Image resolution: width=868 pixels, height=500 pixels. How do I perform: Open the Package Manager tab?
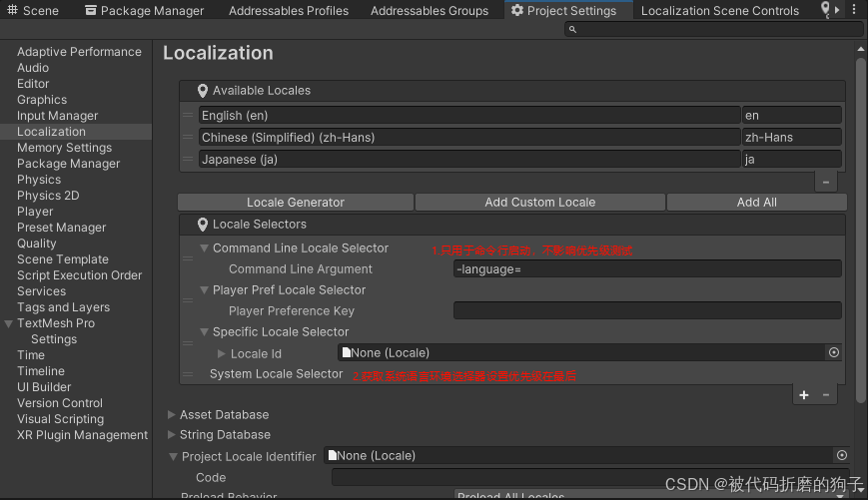(x=145, y=11)
